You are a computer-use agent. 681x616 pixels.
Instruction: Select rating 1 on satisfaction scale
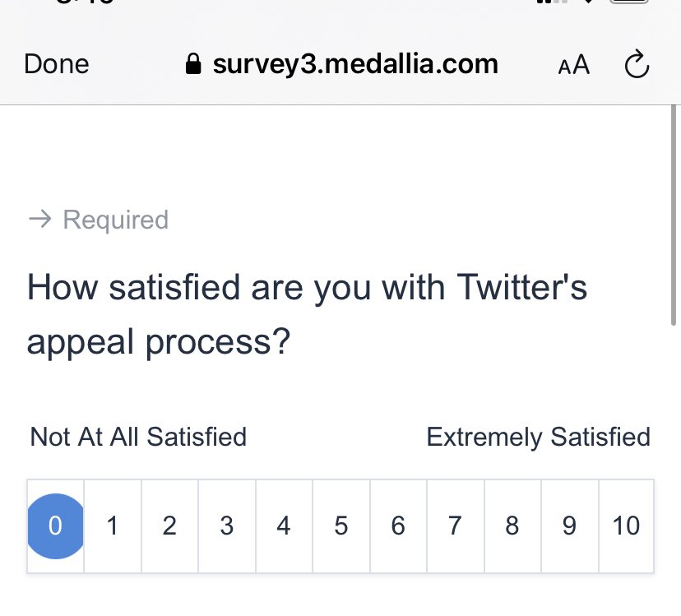113,526
